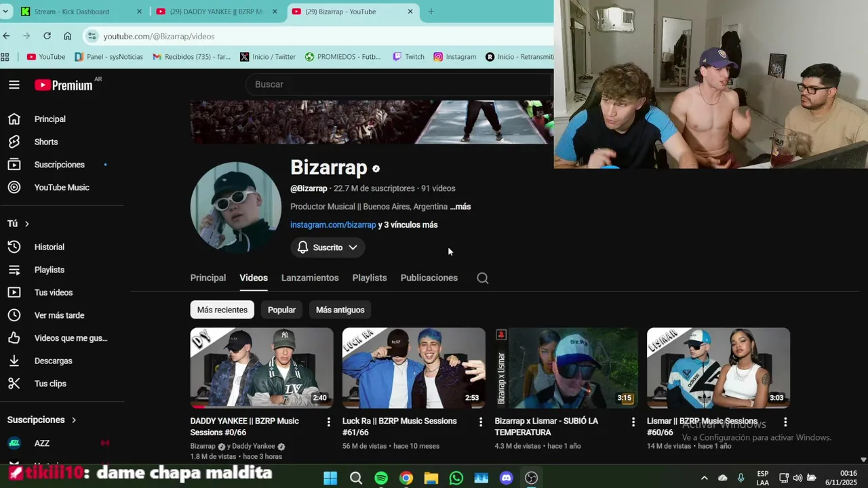Open Windows Start menu
Screen dimensions: 868x488
pyautogui.click(x=330, y=478)
